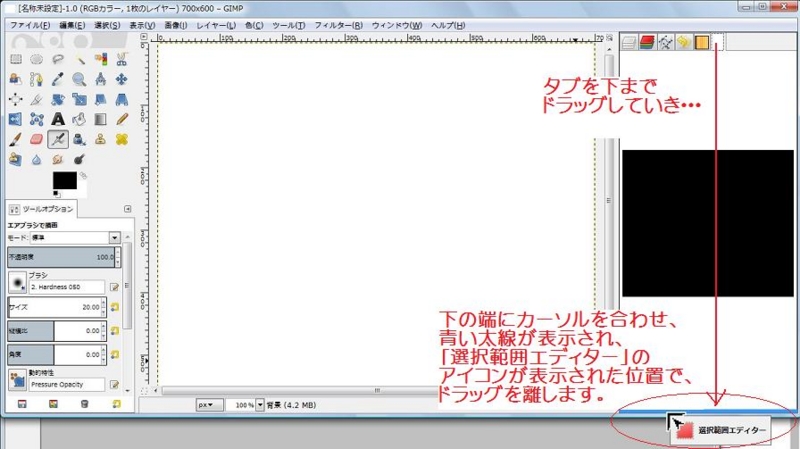The height and width of the screenshot is (449, 800).
Task: Select the Fuzzy Select magic wand tool
Action: (79, 59)
